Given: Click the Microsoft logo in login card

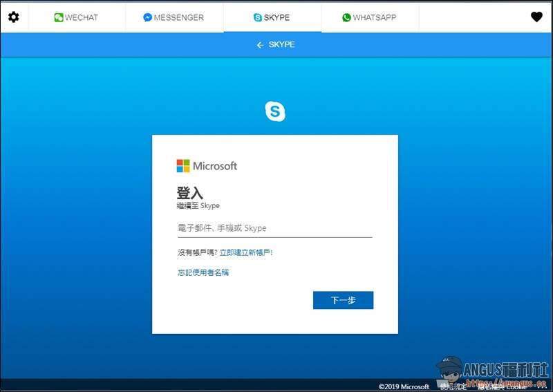Looking at the screenshot, I should pyautogui.click(x=207, y=166).
